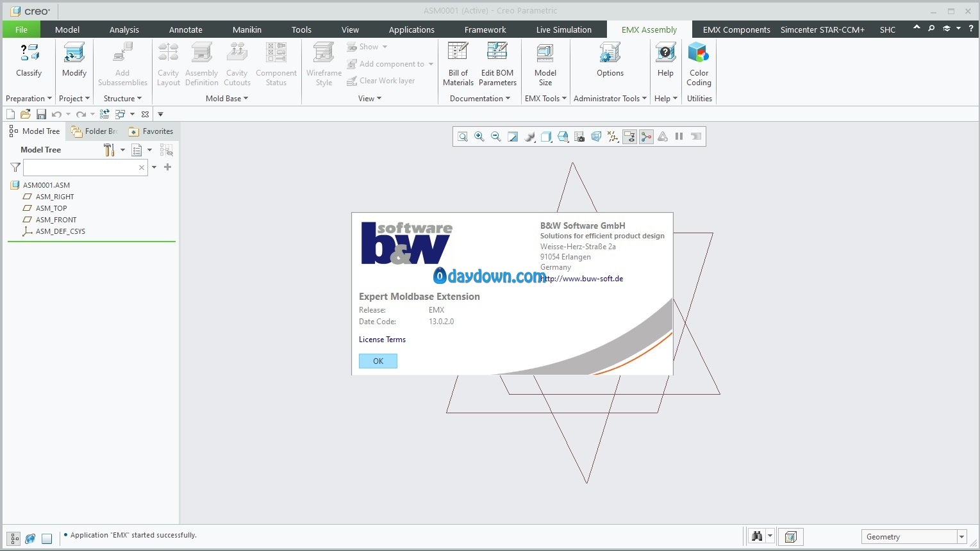The width and height of the screenshot is (980, 551).
Task: Toggle spin center display
Action: [x=646, y=136]
